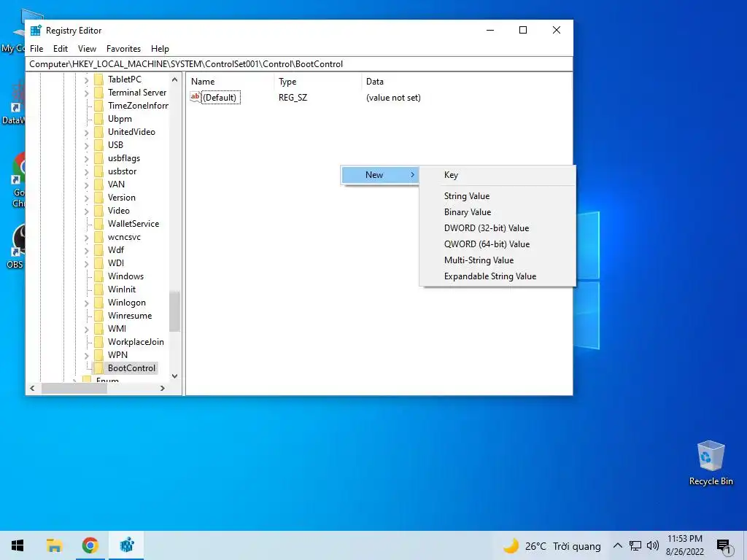Image resolution: width=747 pixels, height=560 pixels.
Task: Open the Google Chrome desktop shortcut
Action: tap(18, 180)
